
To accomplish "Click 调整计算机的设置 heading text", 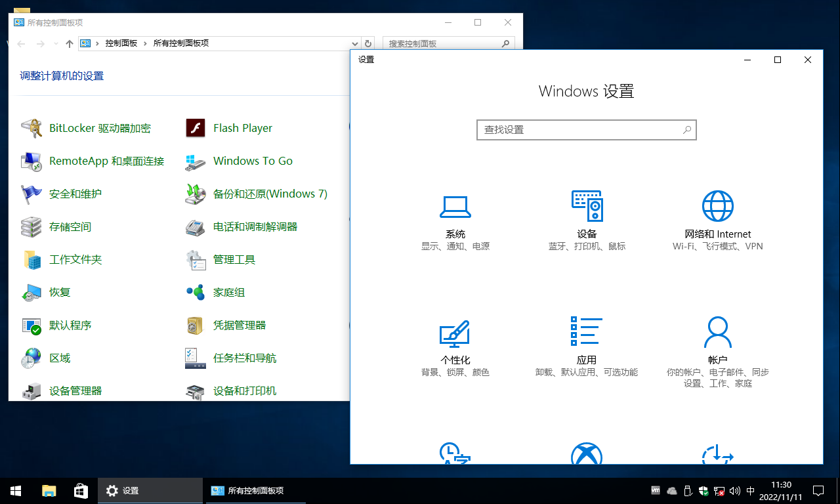I will point(62,76).
